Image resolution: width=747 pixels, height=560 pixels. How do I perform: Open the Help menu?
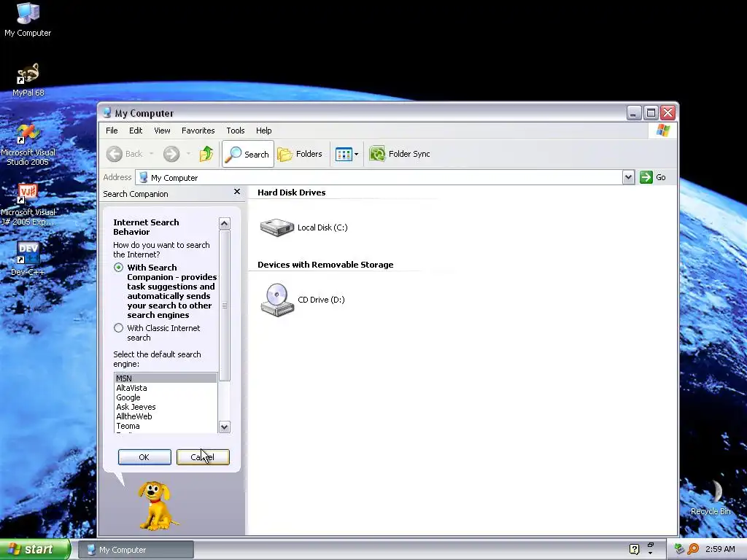coord(263,131)
